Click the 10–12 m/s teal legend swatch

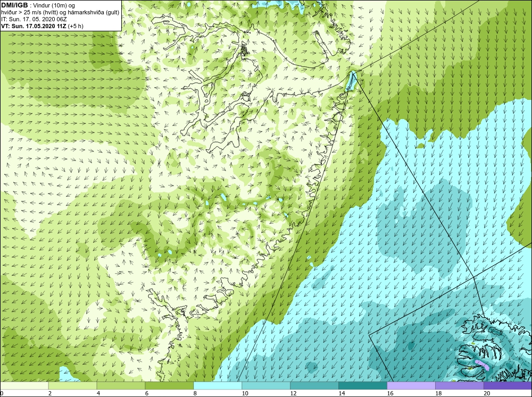click(x=266, y=385)
